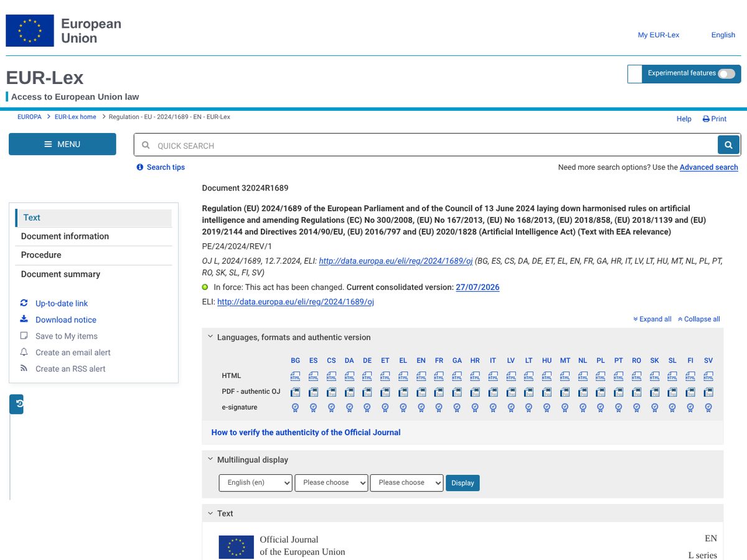Open authentic OJ PDF in EN
The width and height of the screenshot is (747, 560).
[x=421, y=392]
